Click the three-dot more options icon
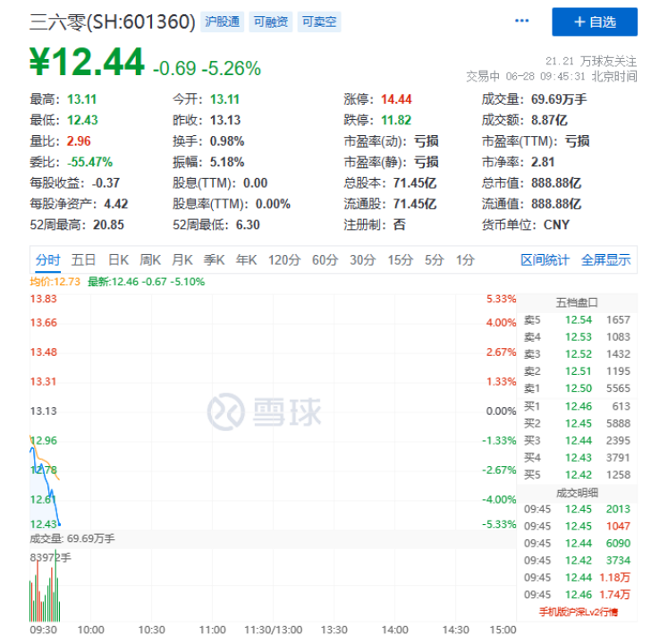The image size is (651, 644). pyautogui.click(x=522, y=21)
